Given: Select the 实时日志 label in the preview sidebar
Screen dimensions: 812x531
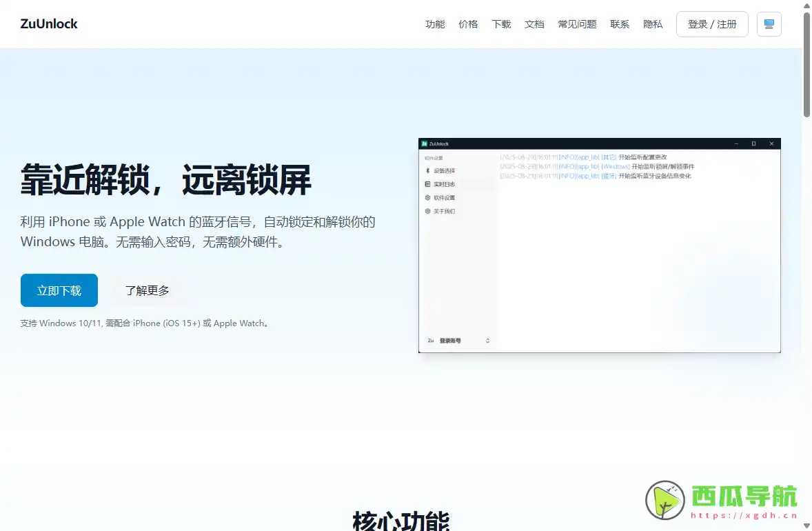Looking at the screenshot, I should coord(445,184).
